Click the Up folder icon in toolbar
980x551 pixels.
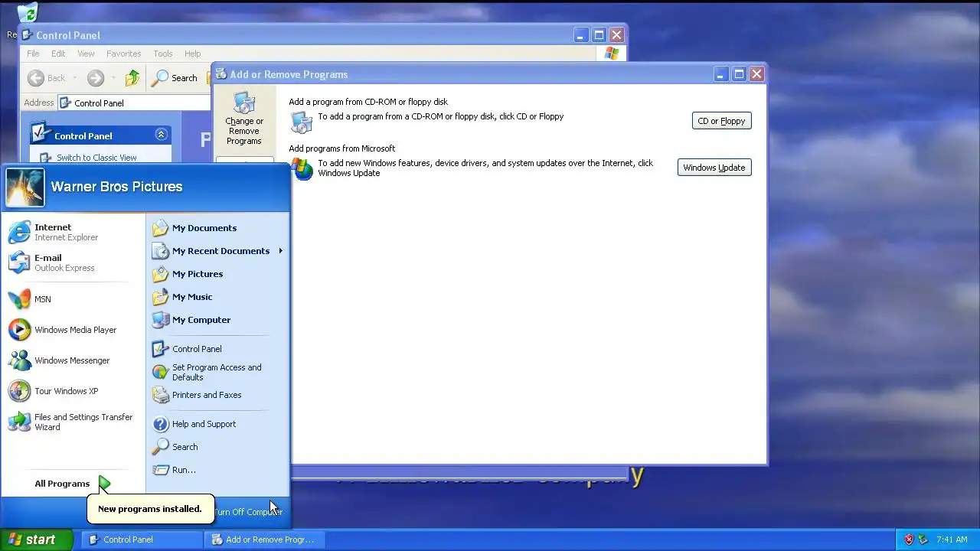tap(132, 78)
